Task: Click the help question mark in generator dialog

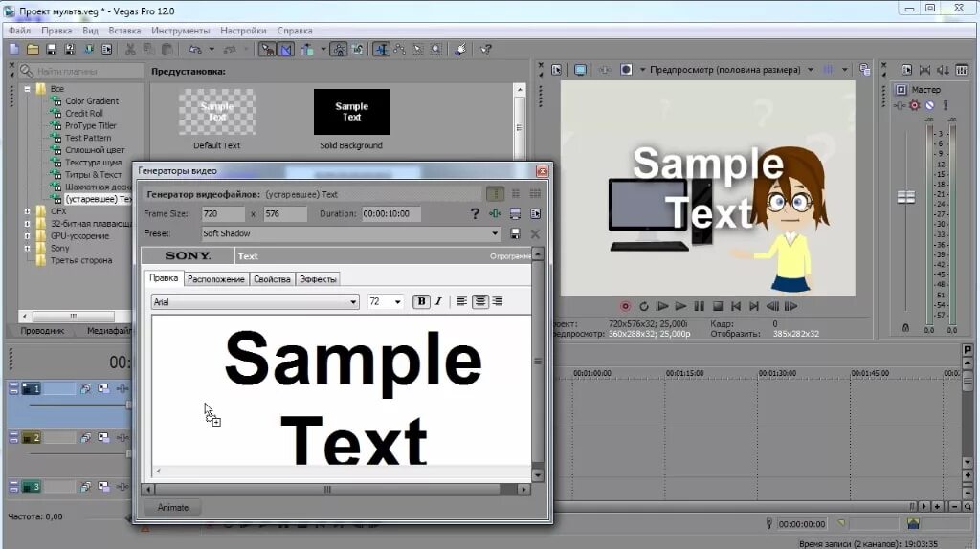Action: tap(475, 214)
